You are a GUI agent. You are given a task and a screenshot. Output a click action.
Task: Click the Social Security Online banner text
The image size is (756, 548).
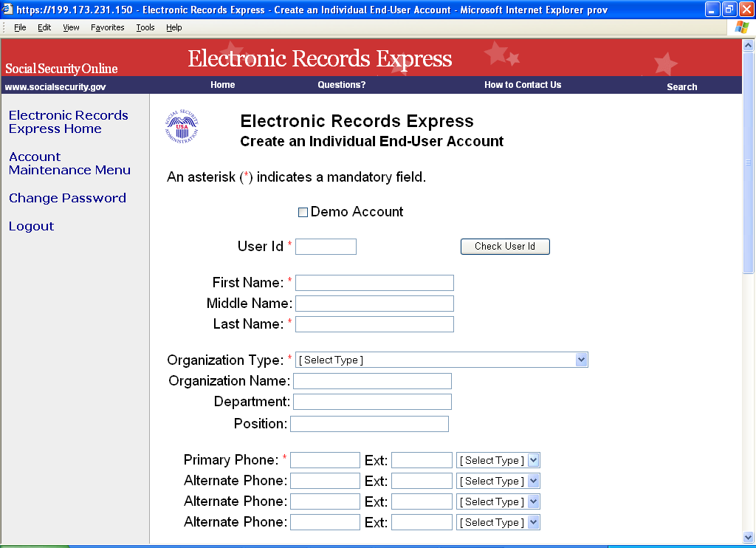(61, 69)
